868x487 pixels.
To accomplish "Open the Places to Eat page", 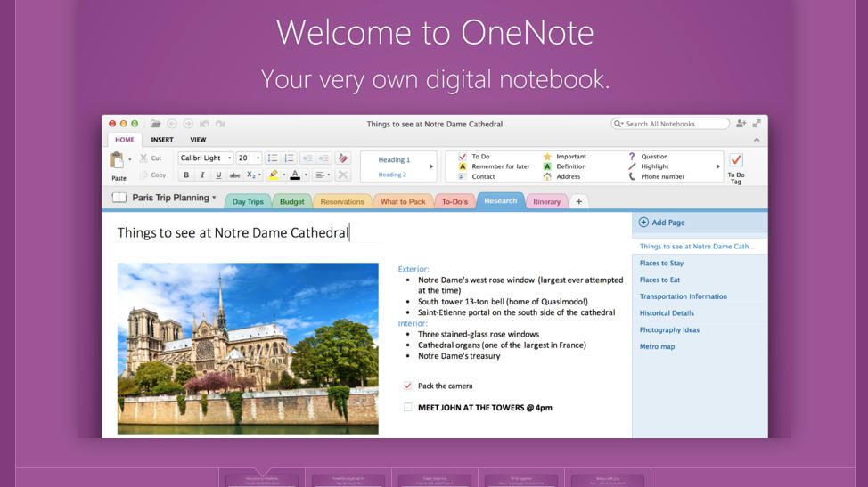I will pos(659,280).
